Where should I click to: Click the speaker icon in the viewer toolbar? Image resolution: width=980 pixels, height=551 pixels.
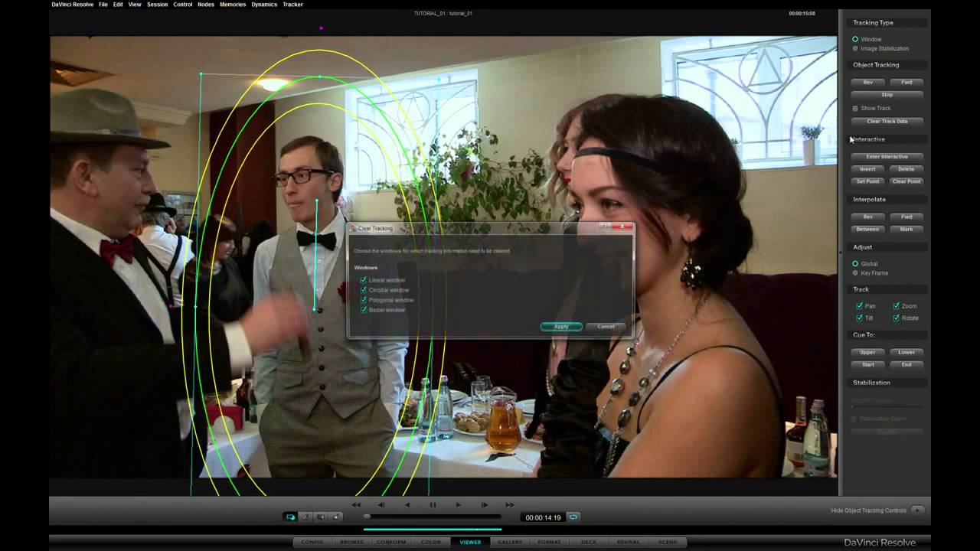point(336,517)
